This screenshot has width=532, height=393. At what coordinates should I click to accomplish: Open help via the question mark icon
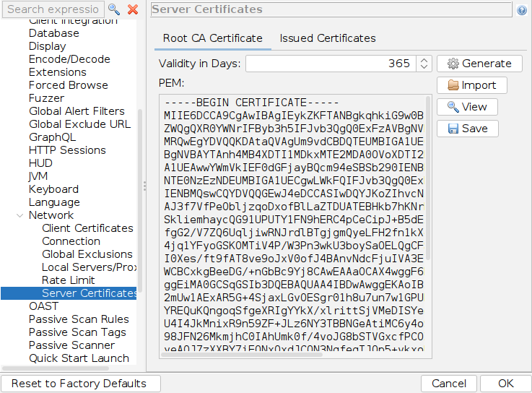[x=522, y=10]
